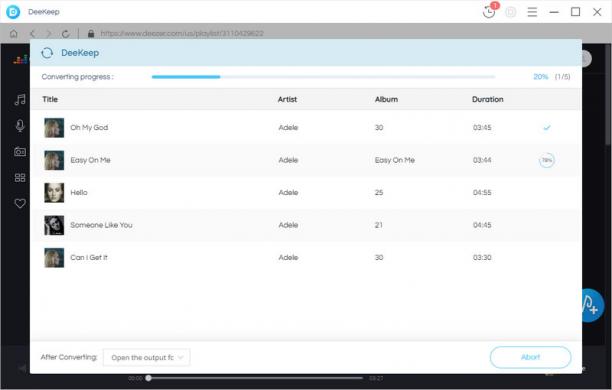Click the Title column header
The image size is (612, 390).
50,99
